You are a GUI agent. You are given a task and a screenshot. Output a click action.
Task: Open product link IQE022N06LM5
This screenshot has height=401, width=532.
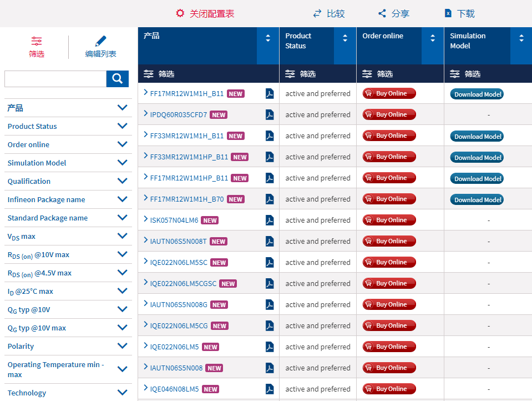(x=174, y=347)
